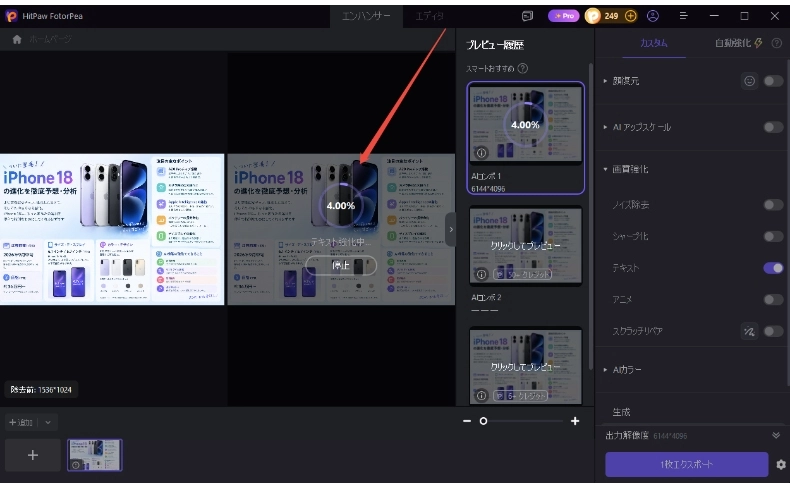Viewport: 790px width, 488px height.
Task: Click the 生成 section label
Action: click(x=621, y=412)
